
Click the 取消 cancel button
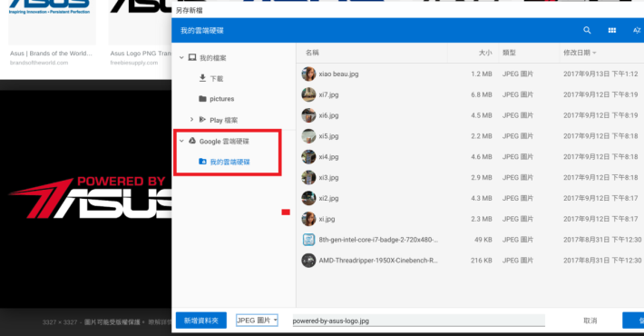tap(590, 321)
